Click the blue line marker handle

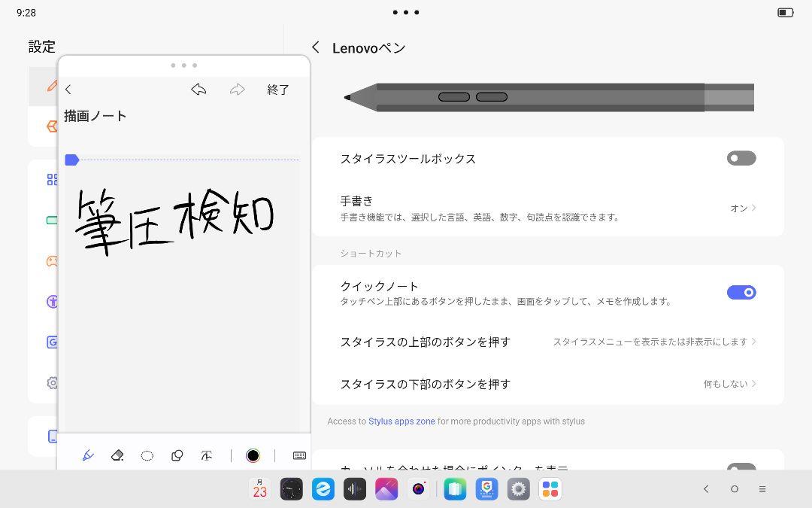click(71, 160)
